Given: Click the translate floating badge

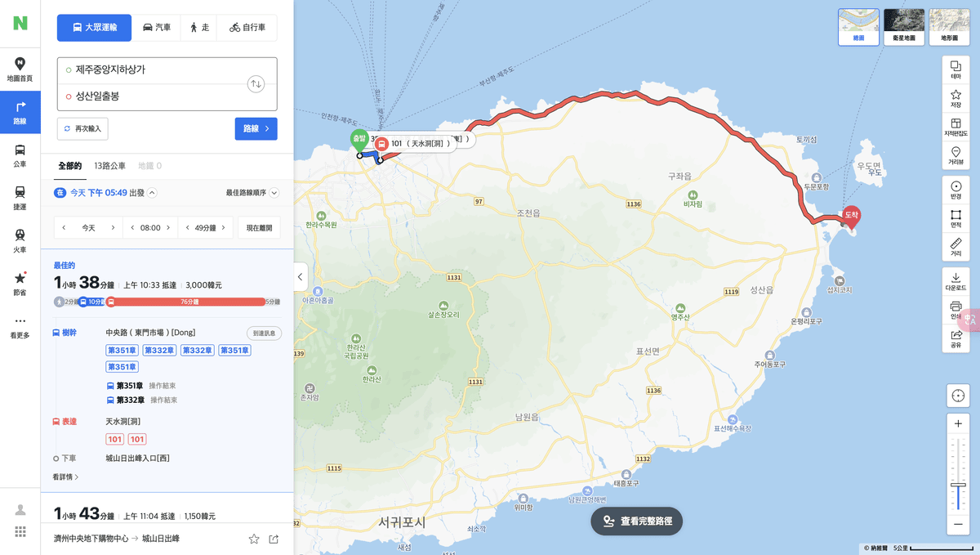Looking at the screenshot, I should coord(970,320).
